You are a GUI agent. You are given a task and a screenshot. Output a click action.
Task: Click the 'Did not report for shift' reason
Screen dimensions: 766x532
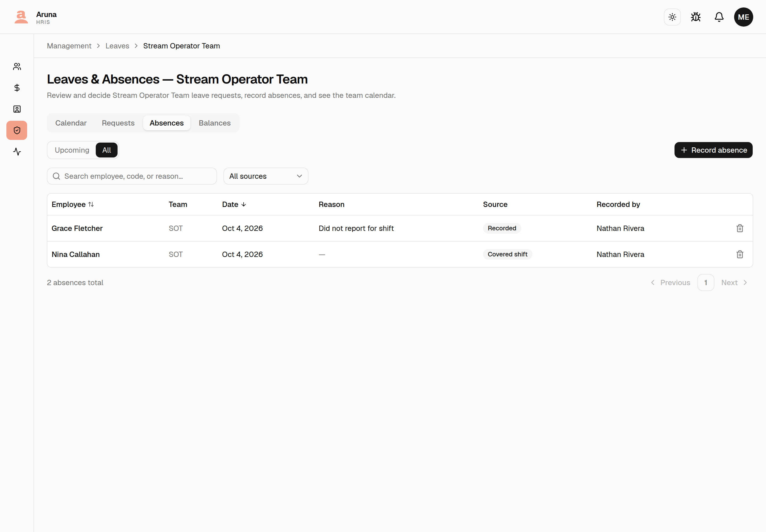pos(356,228)
